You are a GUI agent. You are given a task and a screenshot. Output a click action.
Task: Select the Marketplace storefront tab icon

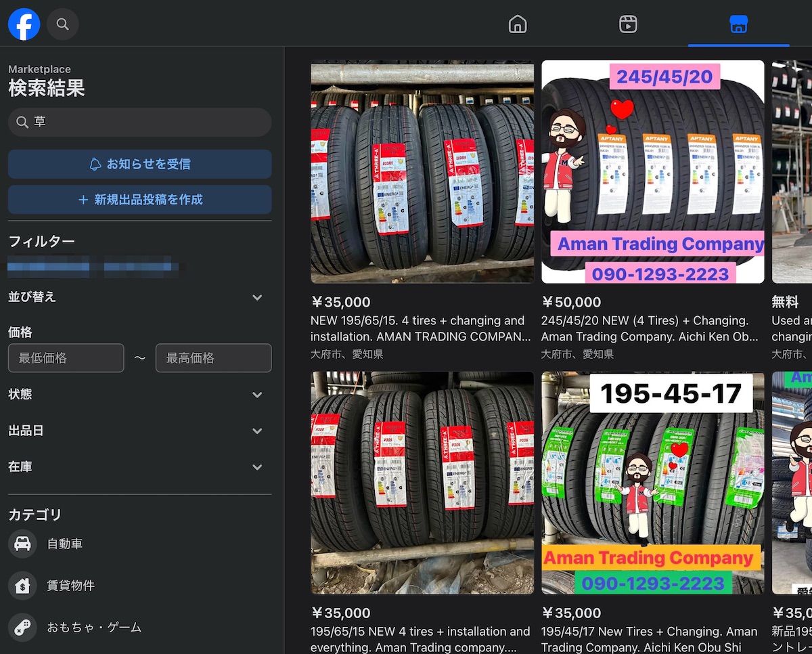738,24
